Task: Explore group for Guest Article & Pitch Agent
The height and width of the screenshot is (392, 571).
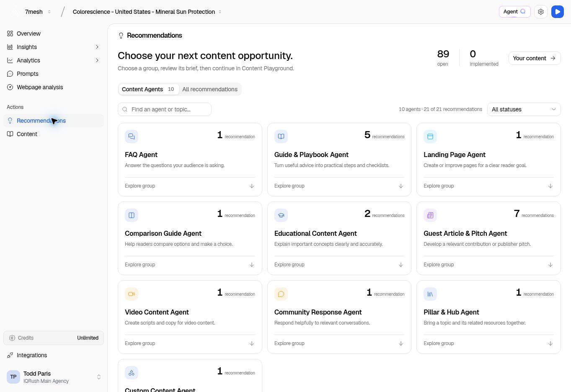Action: tap(488, 265)
